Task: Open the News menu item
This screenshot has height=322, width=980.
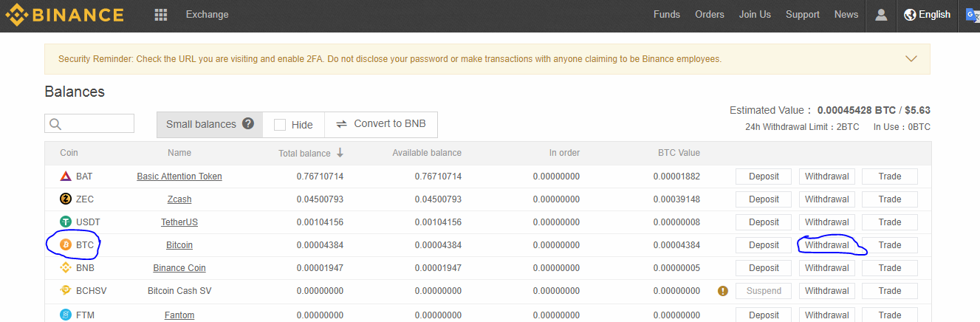Action: click(846, 15)
